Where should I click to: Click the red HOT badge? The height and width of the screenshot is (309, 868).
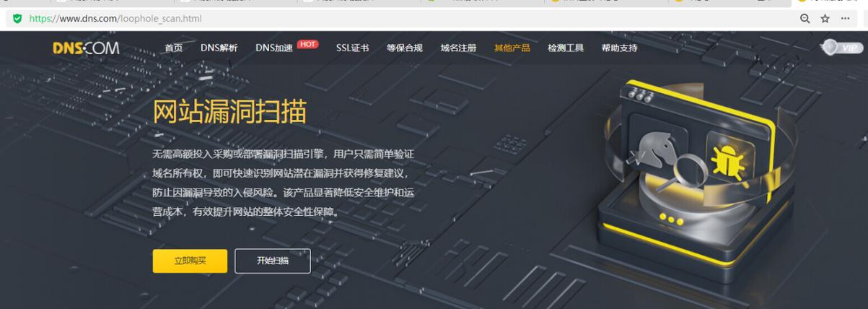[x=307, y=44]
